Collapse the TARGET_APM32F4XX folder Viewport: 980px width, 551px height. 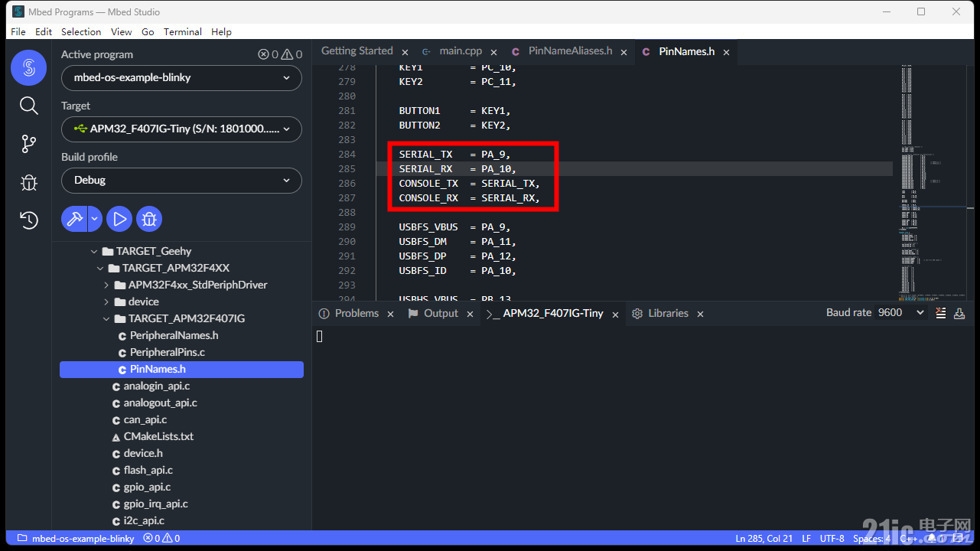click(100, 268)
